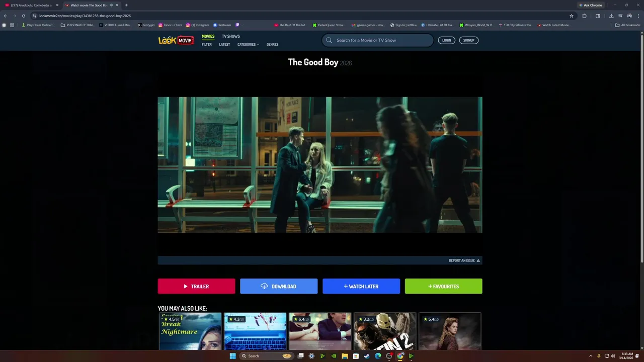This screenshot has height=362, width=644.
Task: Open the All Bookmarks folder
Action: [x=627, y=25]
